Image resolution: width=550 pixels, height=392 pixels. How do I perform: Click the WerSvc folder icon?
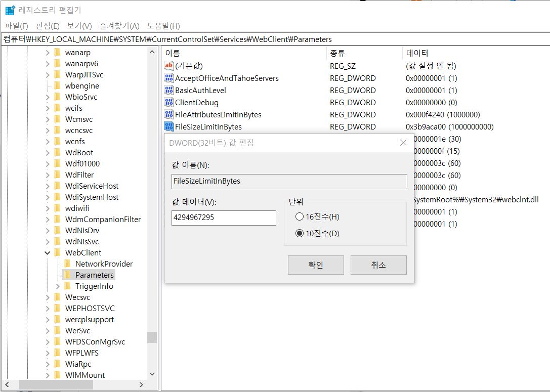[58, 331]
